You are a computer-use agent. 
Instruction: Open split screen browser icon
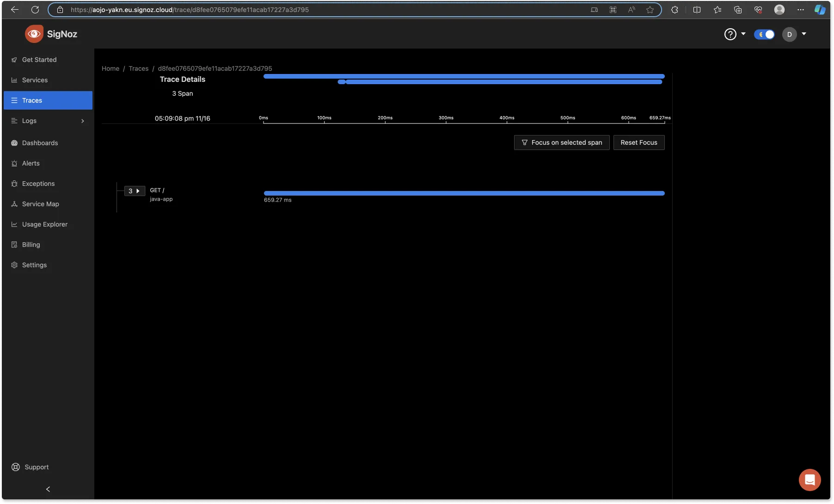697,9
